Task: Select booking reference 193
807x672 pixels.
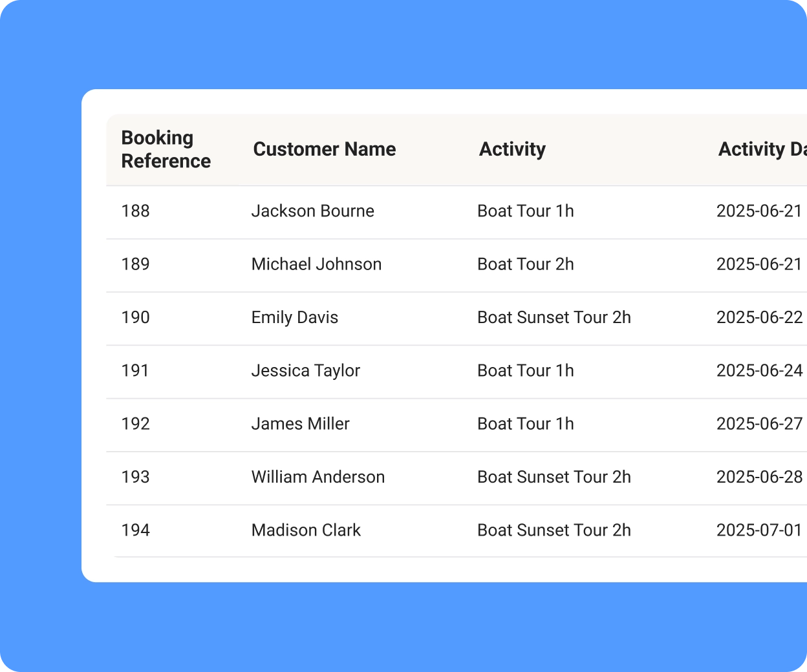Action: point(136,477)
